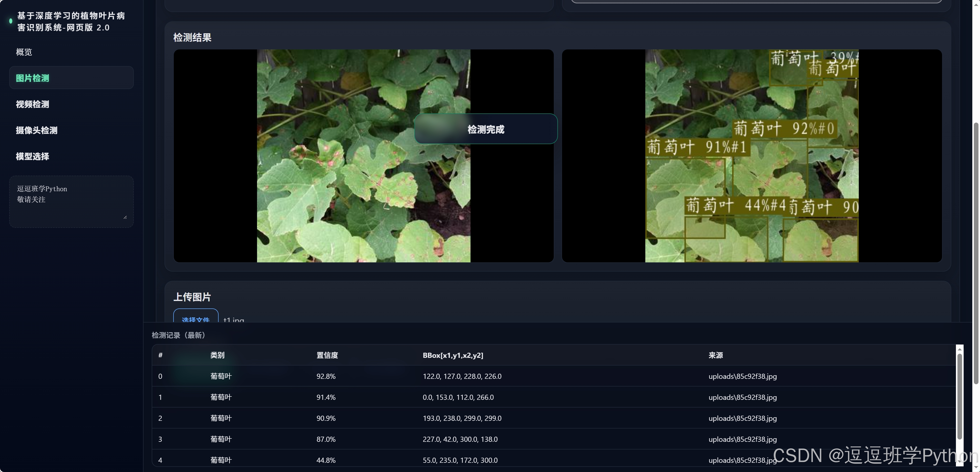
Task: Select 图片检测 in the sidebar
Action: coord(33,78)
